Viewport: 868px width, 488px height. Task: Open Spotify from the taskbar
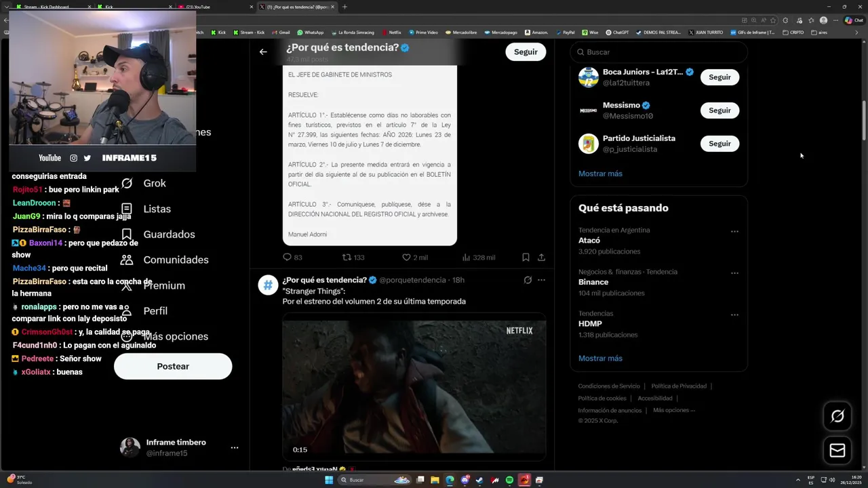coord(509,480)
